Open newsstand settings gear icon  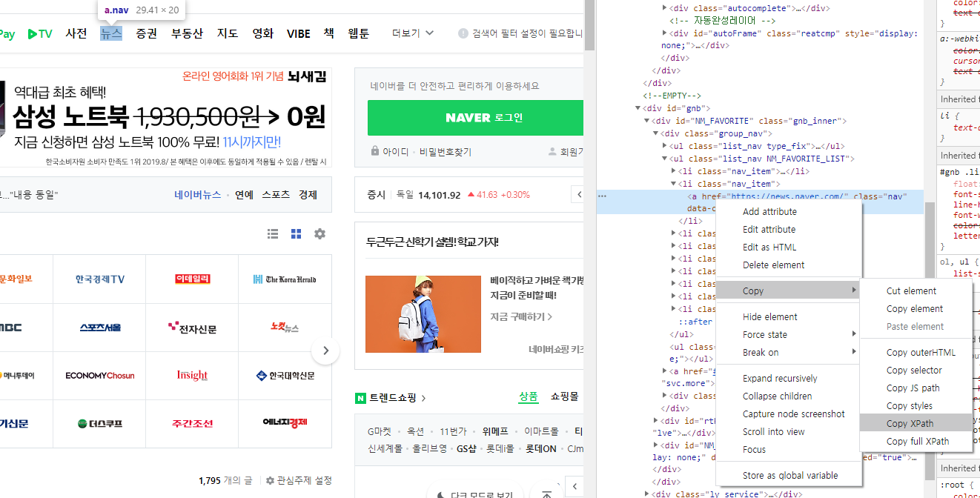[x=320, y=233]
